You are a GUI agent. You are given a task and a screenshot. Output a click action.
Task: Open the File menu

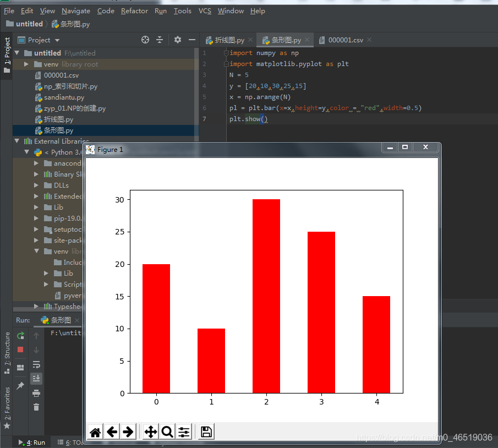click(9, 11)
